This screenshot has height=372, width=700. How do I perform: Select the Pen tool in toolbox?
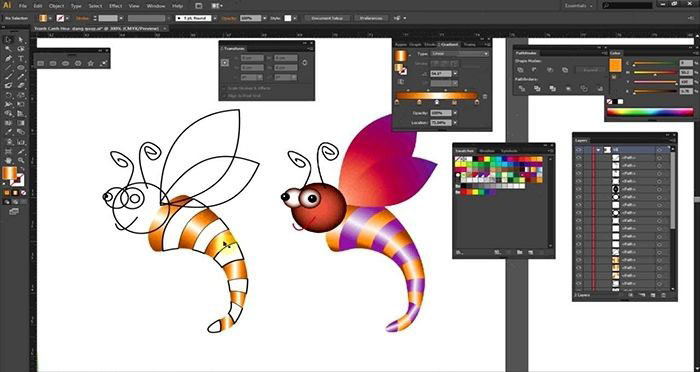pyautogui.click(x=8, y=59)
